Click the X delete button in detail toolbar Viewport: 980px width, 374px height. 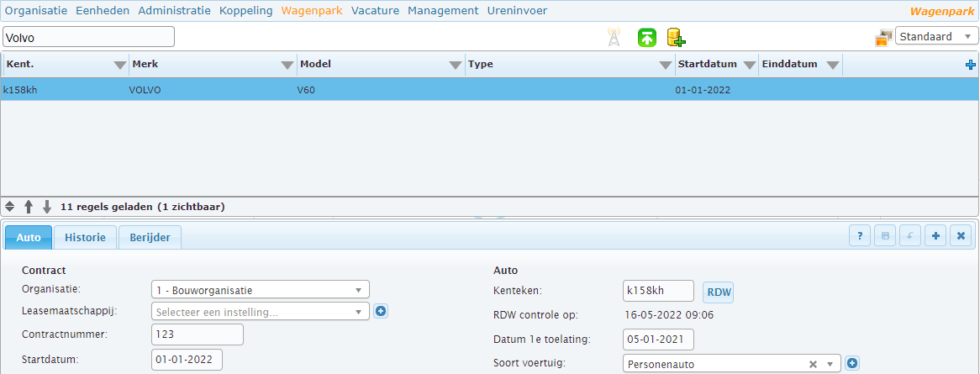coord(961,236)
